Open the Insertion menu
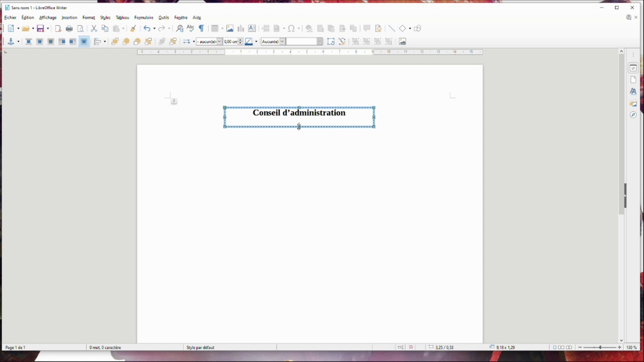Viewport: 644px width, 362px height. pos(69,18)
